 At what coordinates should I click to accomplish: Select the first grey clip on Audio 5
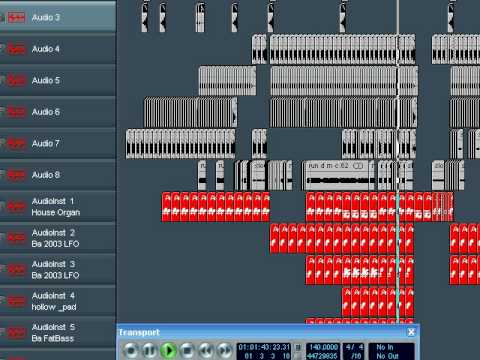click(x=227, y=81)
